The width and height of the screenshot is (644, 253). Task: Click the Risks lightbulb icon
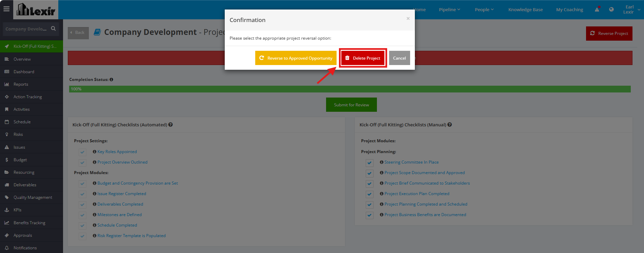[x=7, y=134]
